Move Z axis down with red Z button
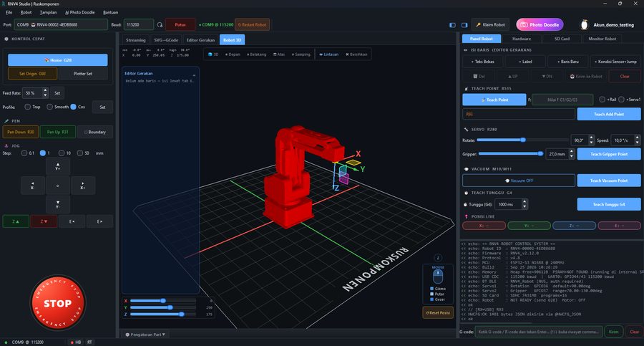The image size is (644, 346). [44, 221]
